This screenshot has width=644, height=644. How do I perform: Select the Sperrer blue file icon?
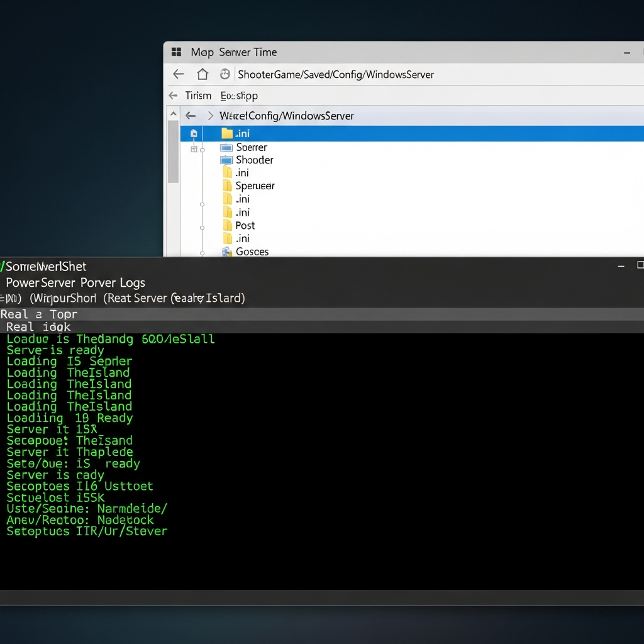(x=227, y=147)
